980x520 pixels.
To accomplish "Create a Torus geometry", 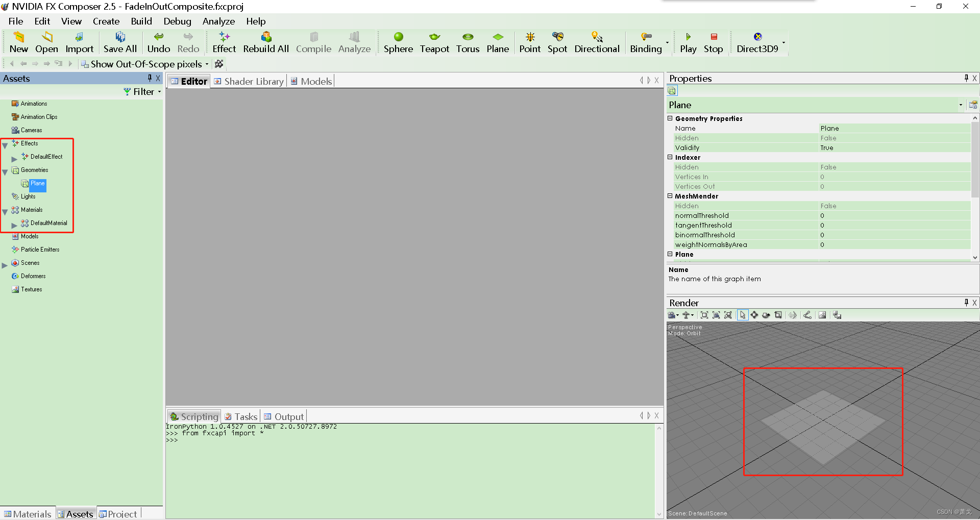I will [468, 42].
